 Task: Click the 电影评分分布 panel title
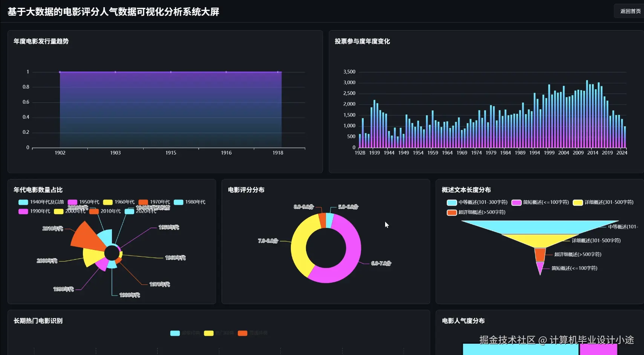coord(246,190)
